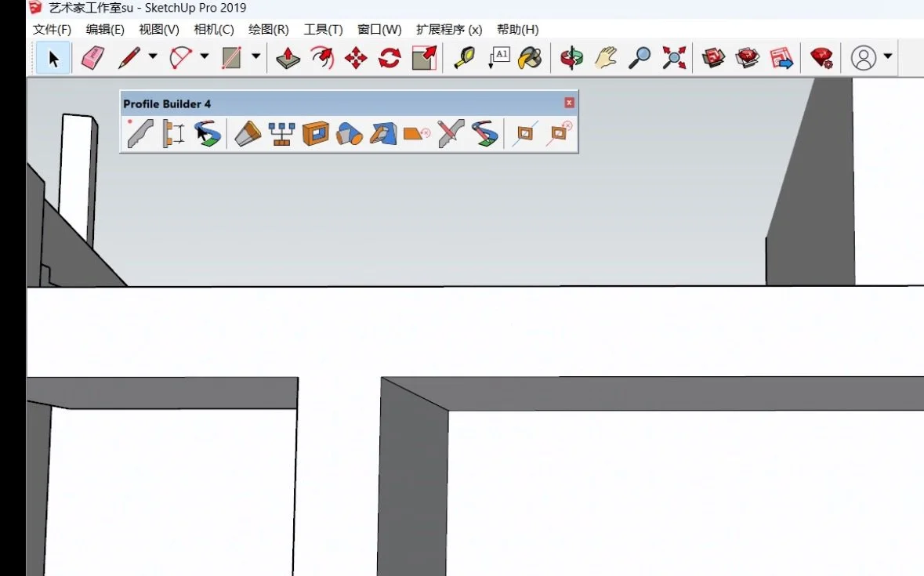Open the 工具(T) menu
This screenshot has width=924, height=576.
(x=323, y=30)
